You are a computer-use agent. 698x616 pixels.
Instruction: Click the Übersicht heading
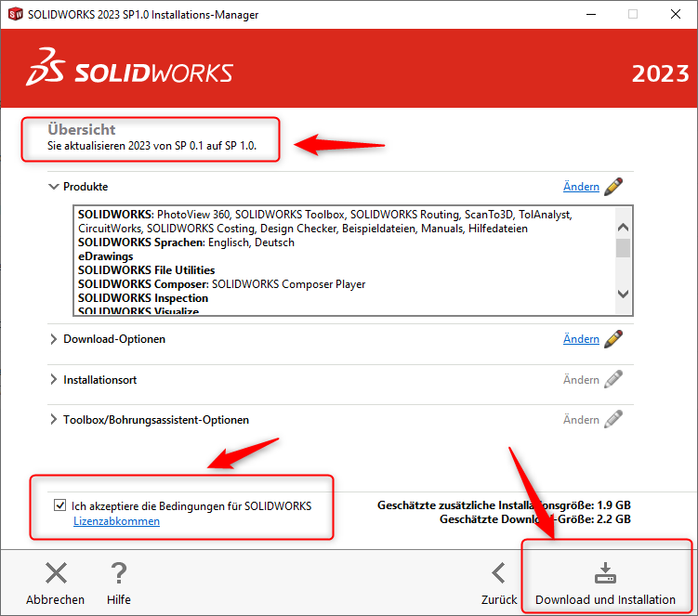(82, 129)
